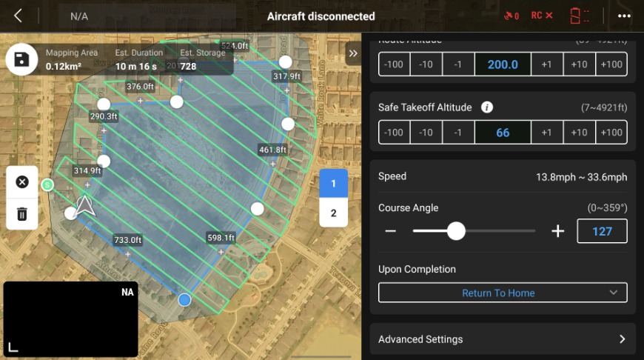Tap the plus midpoint on the 290.3ft edge
644x360 pixels.
[104, 130]
